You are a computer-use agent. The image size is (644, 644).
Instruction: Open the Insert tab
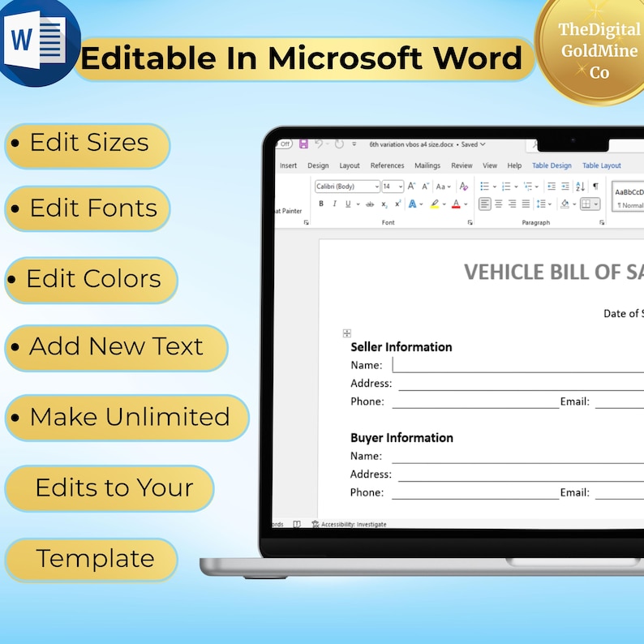pyautogui.click(x=288, y=165)
